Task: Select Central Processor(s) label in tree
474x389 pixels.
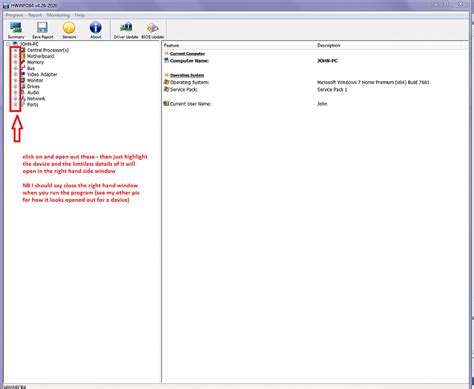Action: [x=48, y=50]
